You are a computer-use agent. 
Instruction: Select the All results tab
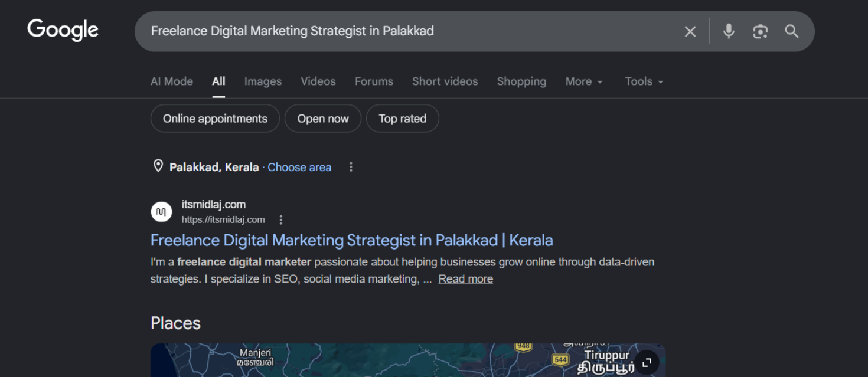(x=218, y=81)
